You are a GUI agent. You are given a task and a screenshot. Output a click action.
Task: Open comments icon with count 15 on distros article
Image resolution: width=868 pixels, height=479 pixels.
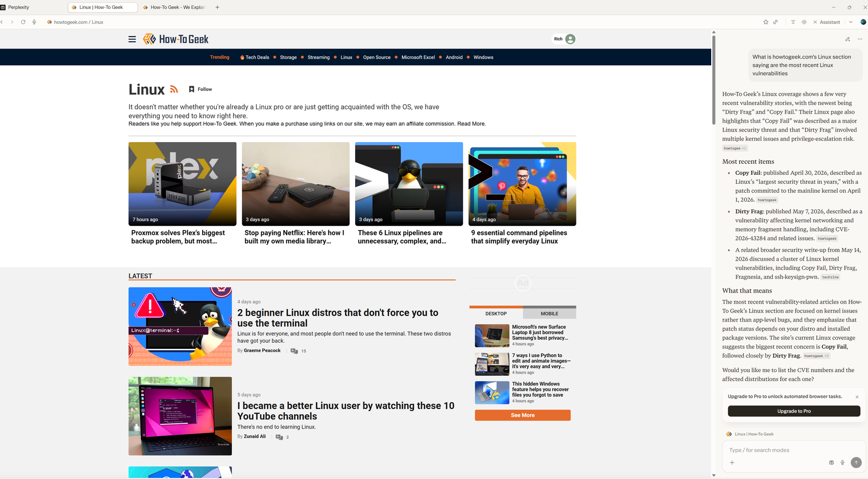pos(294,351)
